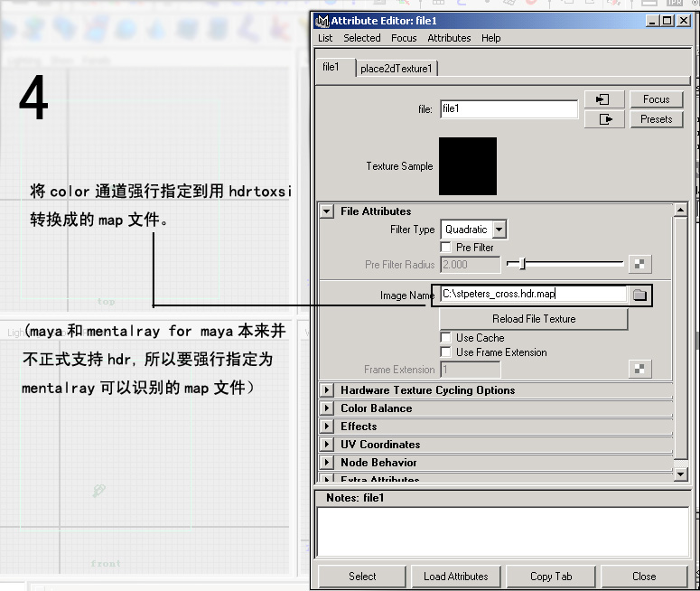This screenshot has height=591, width=700.
Task: Click the Frame Extension value field
Action: (x=470, y=370)
